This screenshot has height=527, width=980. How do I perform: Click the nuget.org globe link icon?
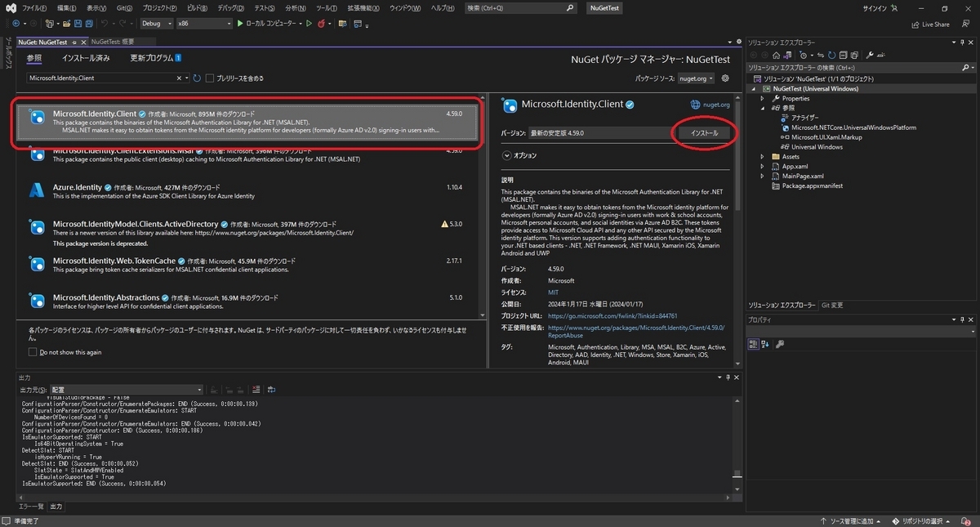pos(695,105)
